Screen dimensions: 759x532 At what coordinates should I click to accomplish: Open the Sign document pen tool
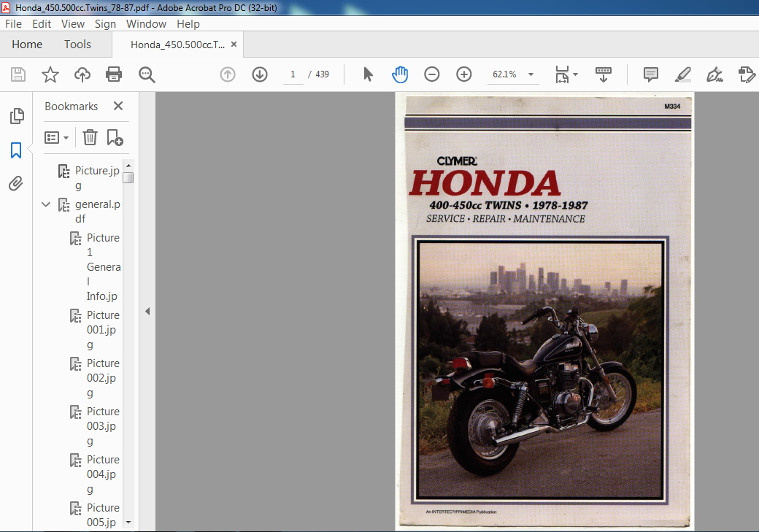tap(714, 74)
